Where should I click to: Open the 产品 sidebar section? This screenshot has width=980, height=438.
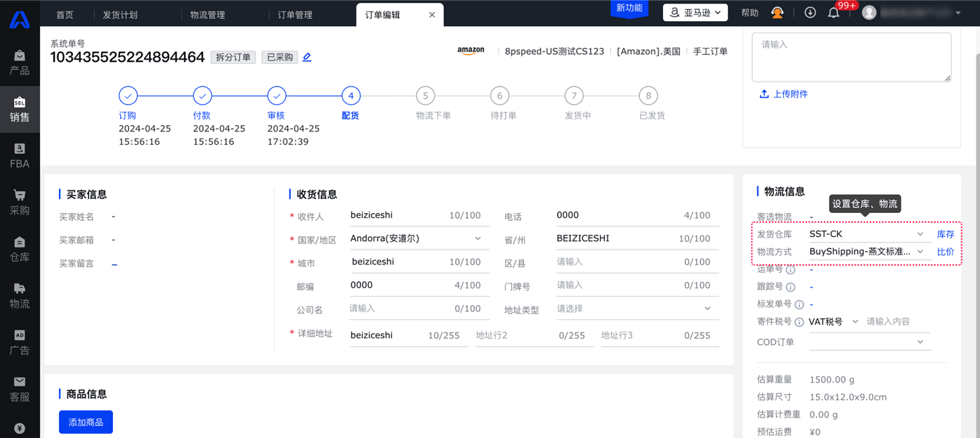(x=20, y=62)
